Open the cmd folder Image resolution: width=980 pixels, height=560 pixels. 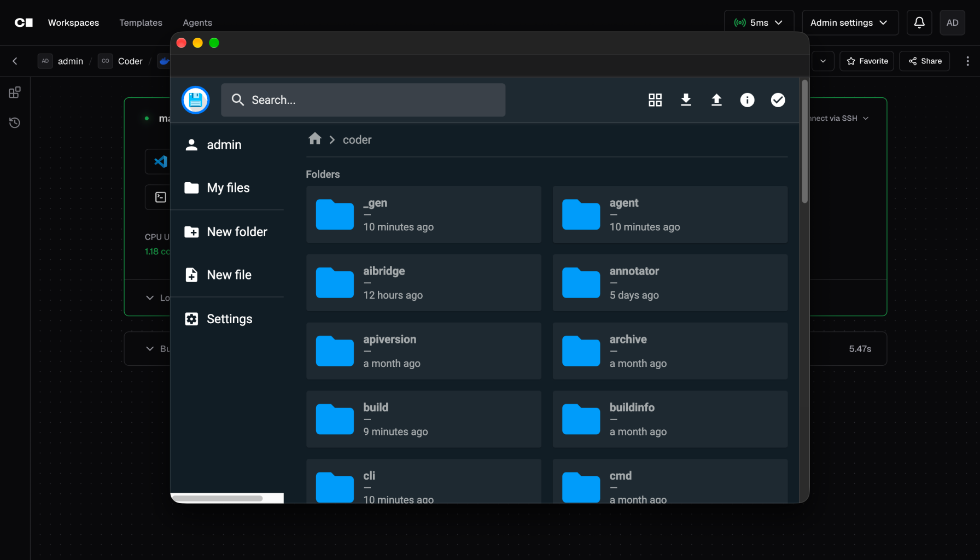670,481
